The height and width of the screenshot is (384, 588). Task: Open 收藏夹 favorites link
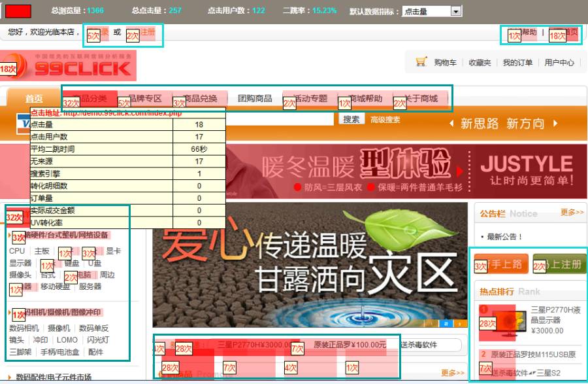480,63
